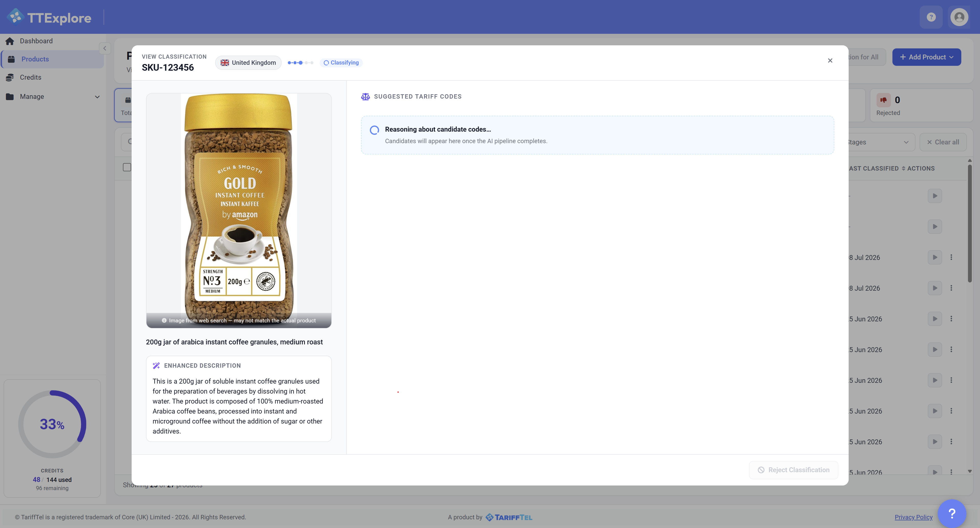Open more actions for first 5 Jun 2026 row

coord(951,319)
